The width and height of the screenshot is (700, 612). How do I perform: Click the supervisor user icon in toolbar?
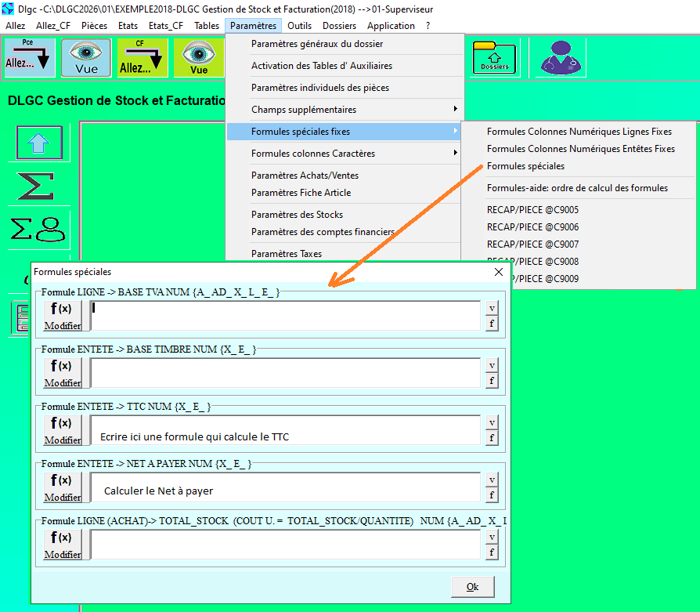[x=557, y=58]
